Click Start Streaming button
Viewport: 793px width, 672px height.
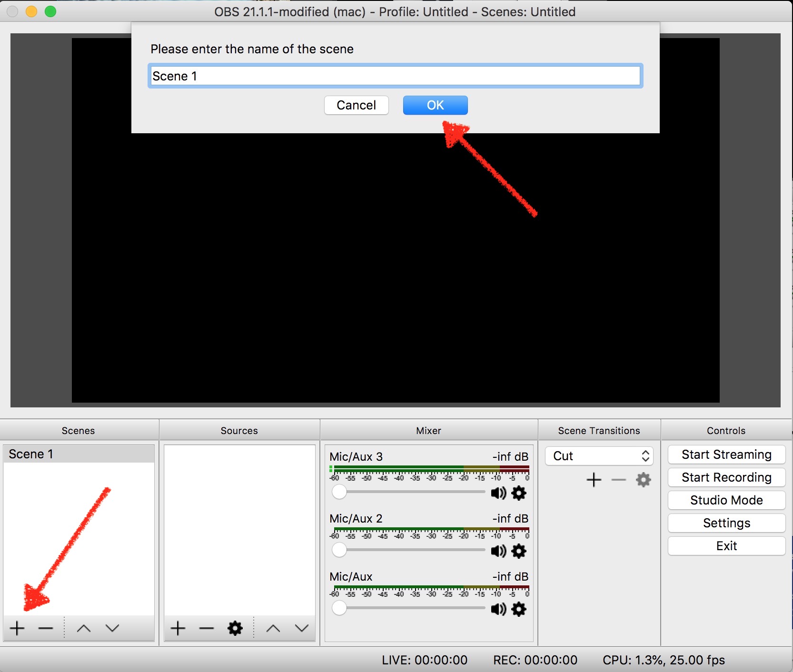(x=727, y=455)
